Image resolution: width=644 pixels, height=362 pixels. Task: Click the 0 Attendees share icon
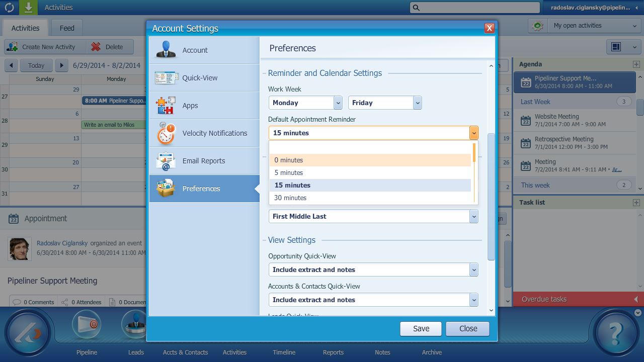point(64,302)
